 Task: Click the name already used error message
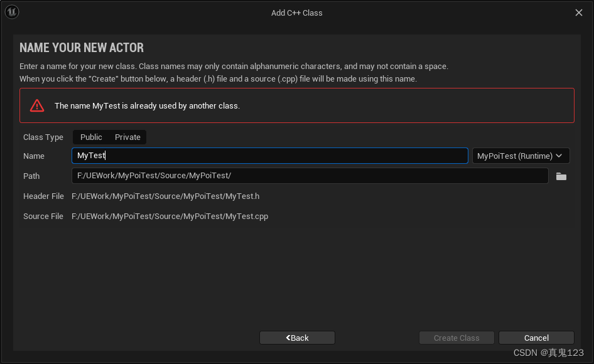[x=147, y=106]
